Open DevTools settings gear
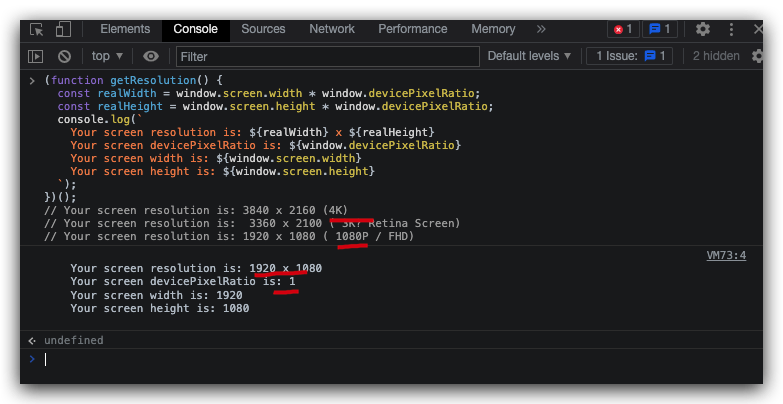783x404 pixels. coord(703,30)
